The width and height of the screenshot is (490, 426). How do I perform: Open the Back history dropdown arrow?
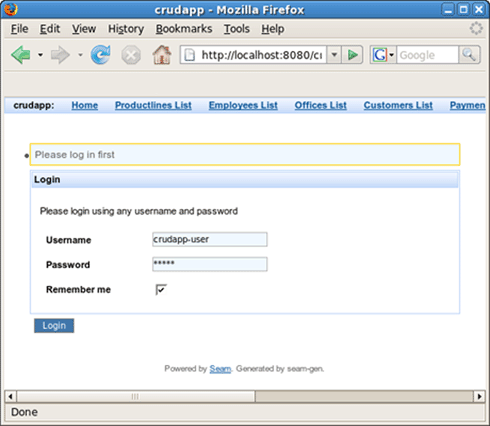tap(40, 55)
